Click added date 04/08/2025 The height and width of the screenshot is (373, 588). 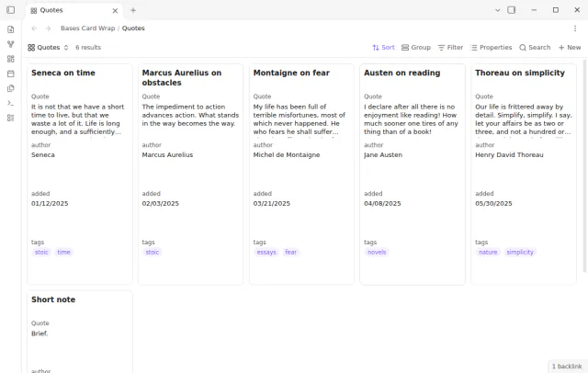coord(382,204)
